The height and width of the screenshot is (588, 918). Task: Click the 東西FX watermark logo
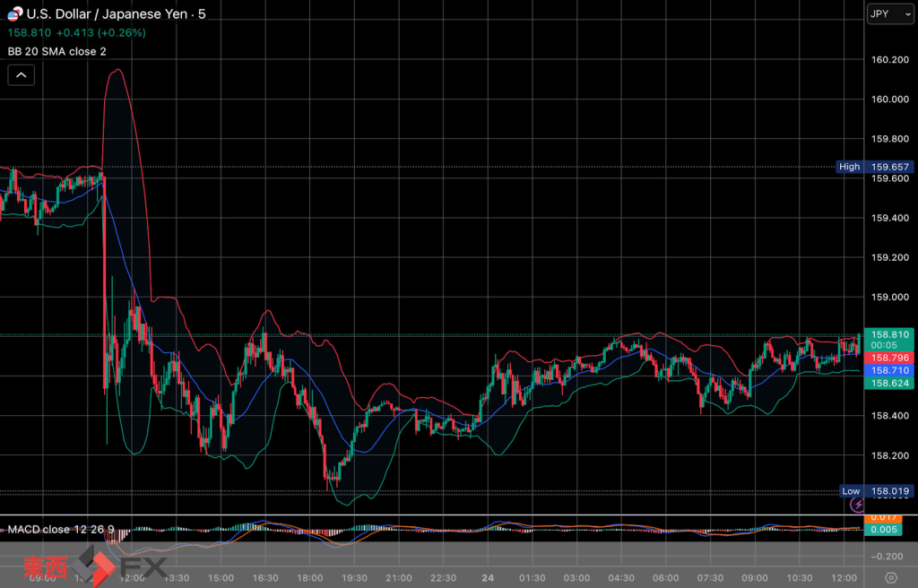pyautogui.click(x=96, y=566)
